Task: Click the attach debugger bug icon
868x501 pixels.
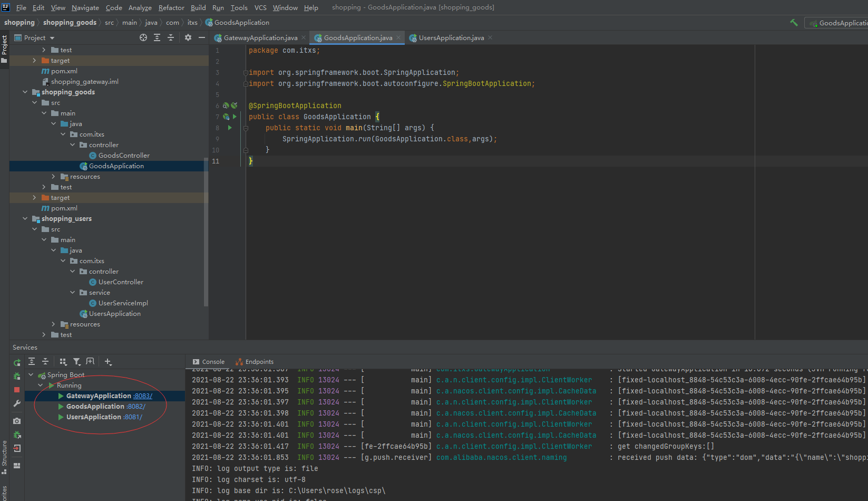Action: tap(17, 435)
